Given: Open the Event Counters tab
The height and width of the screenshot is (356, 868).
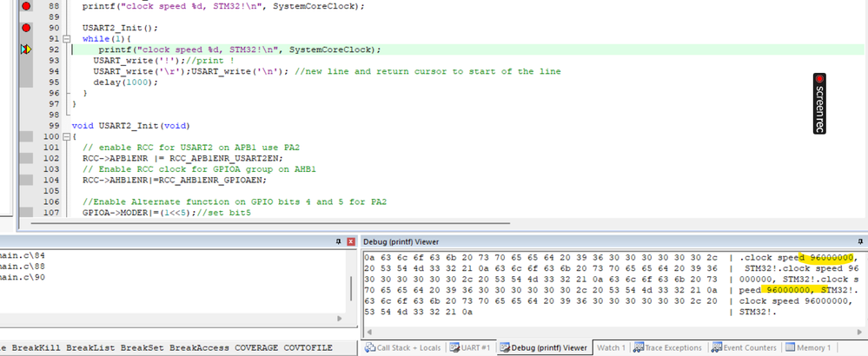Looking at the screenshot, I should (745, 347).
